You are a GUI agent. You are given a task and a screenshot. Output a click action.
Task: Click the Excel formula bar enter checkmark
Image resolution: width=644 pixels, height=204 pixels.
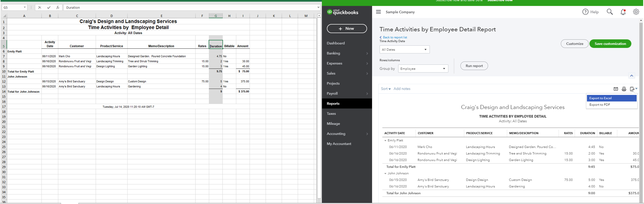coord(49,7)
